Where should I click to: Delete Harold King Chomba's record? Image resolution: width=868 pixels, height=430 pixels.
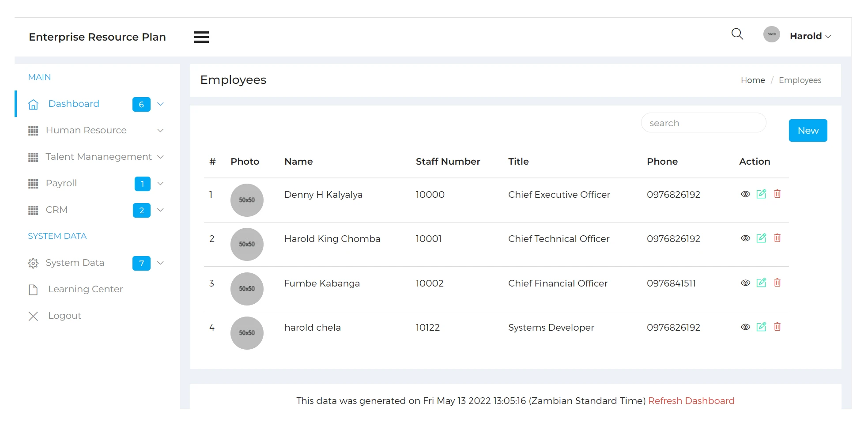coord(777,238)
